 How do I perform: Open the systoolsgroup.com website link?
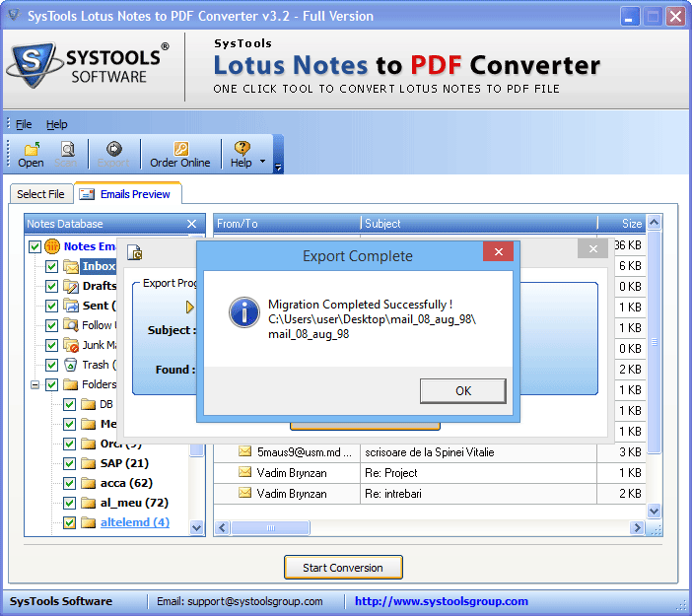pos(442,601)
